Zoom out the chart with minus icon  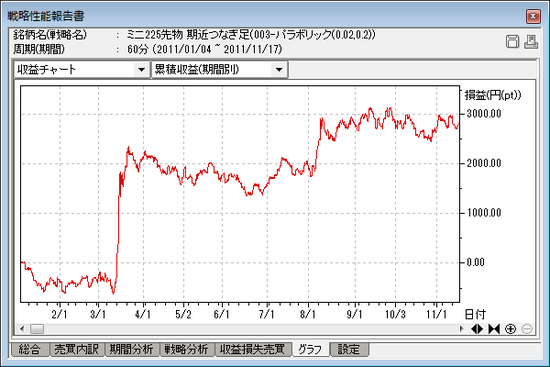tap(527, 329)
